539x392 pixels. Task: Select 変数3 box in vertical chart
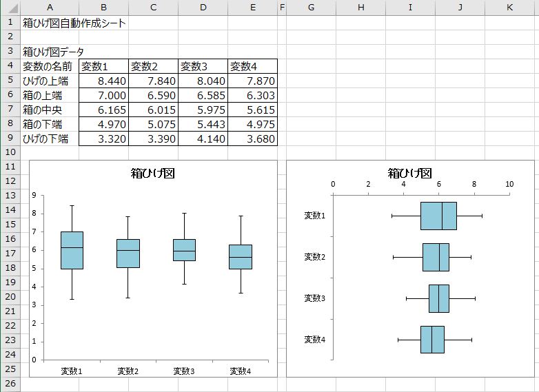[184, 250]
